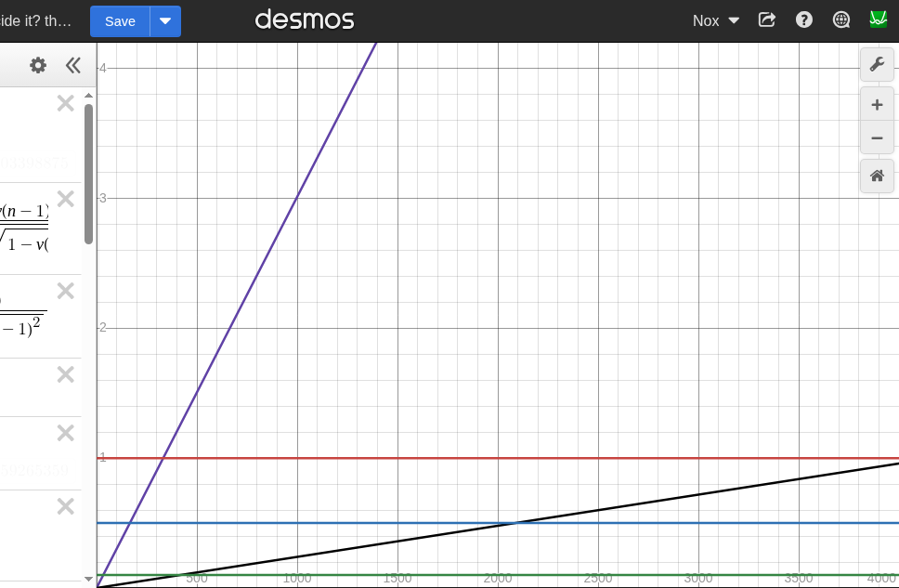Click the desmos logo
The image size is (899, 588).
(x=305, y=20)
